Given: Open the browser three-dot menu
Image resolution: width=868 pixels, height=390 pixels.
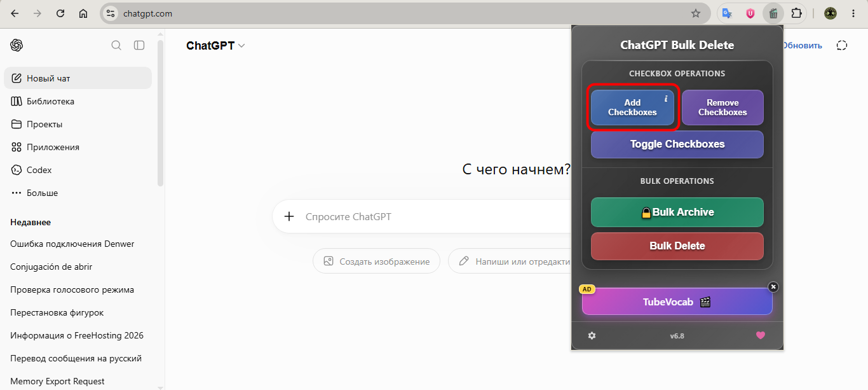Looking at the screenshot, I should pyautogui.click(x=853, y=13).
